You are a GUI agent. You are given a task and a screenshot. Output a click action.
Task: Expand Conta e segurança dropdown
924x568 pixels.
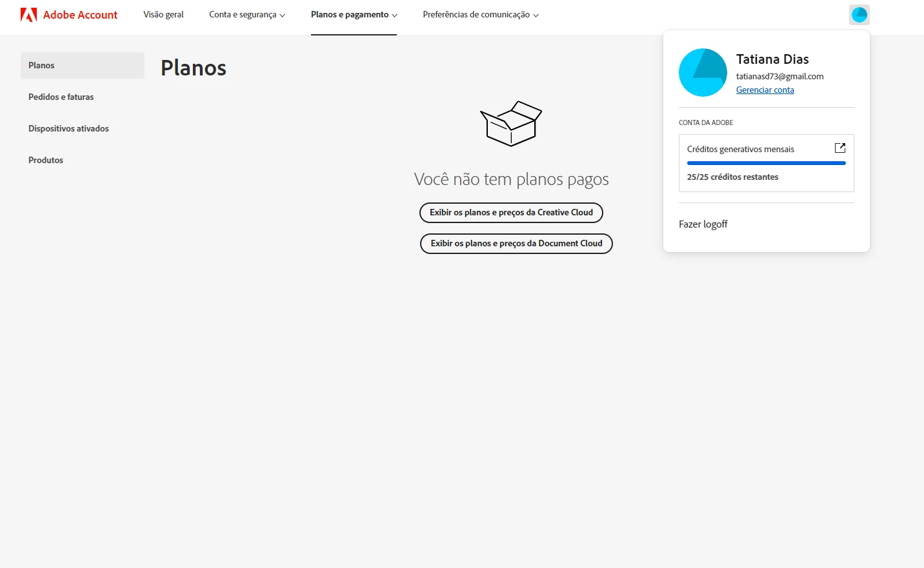click(x=247, y=15)
